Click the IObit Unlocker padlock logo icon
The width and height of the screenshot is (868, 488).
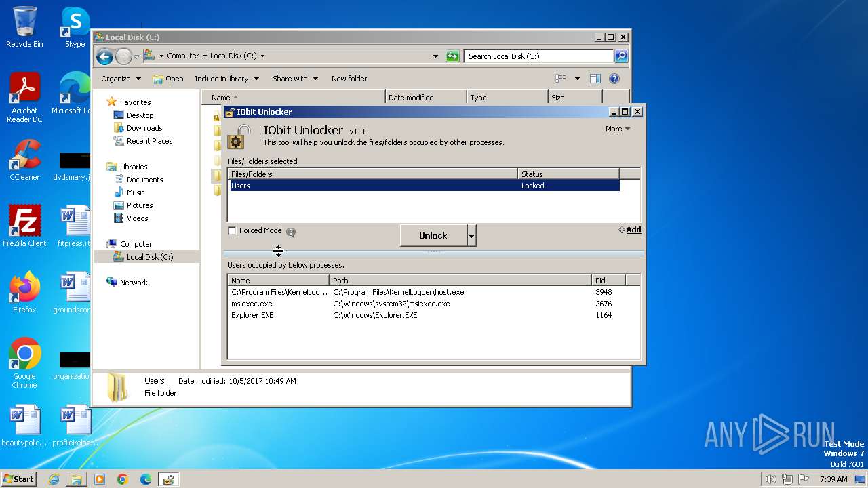pos(239,136)
